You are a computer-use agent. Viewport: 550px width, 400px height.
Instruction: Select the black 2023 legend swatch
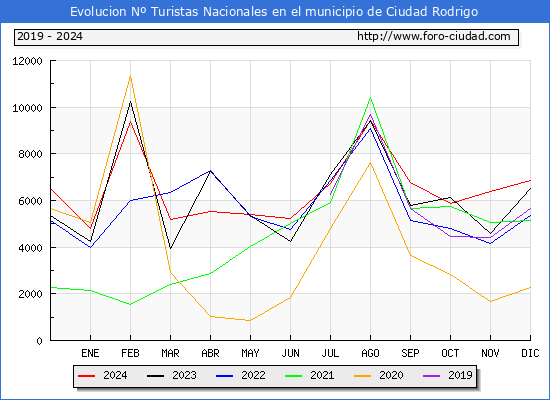tap(155, 376)
